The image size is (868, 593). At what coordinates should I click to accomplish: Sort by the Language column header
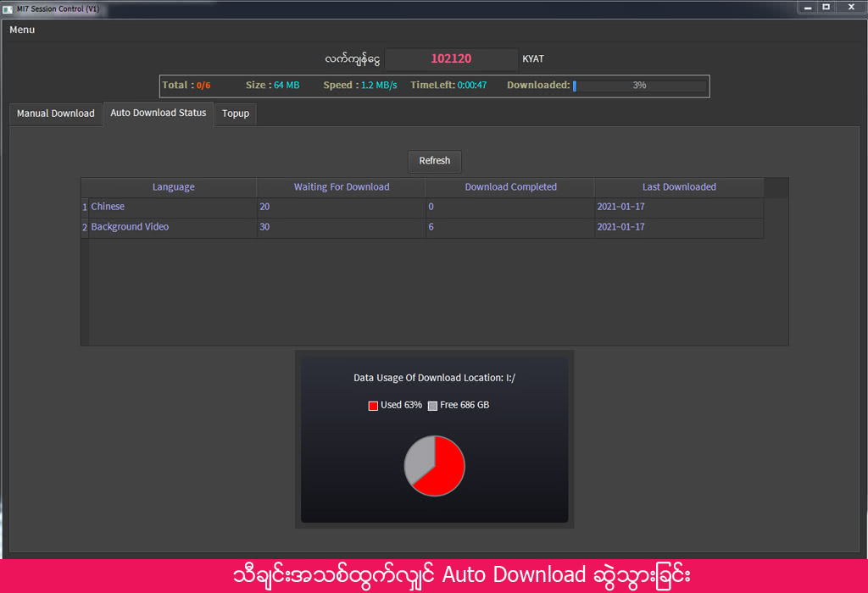[x=173, y=187]
